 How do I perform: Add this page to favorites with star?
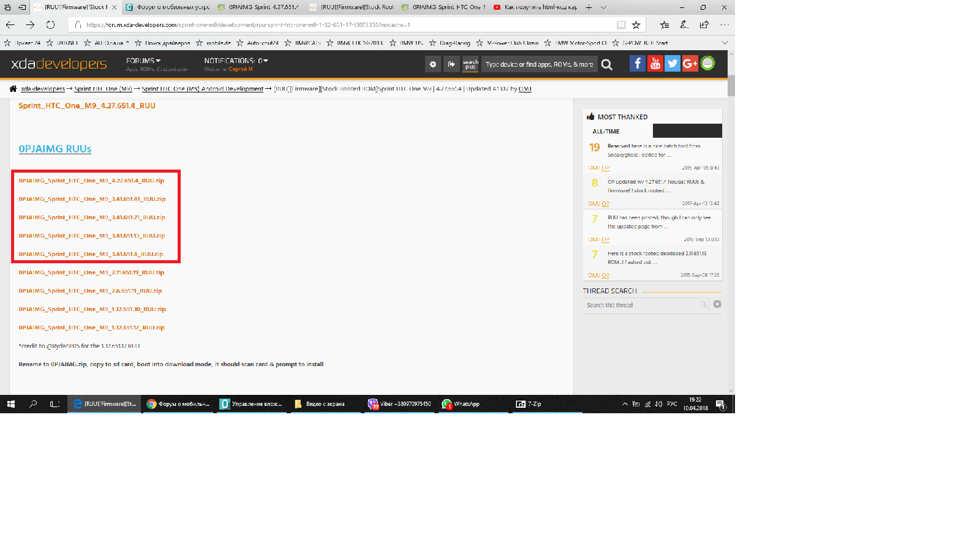(x=636, y=25)
